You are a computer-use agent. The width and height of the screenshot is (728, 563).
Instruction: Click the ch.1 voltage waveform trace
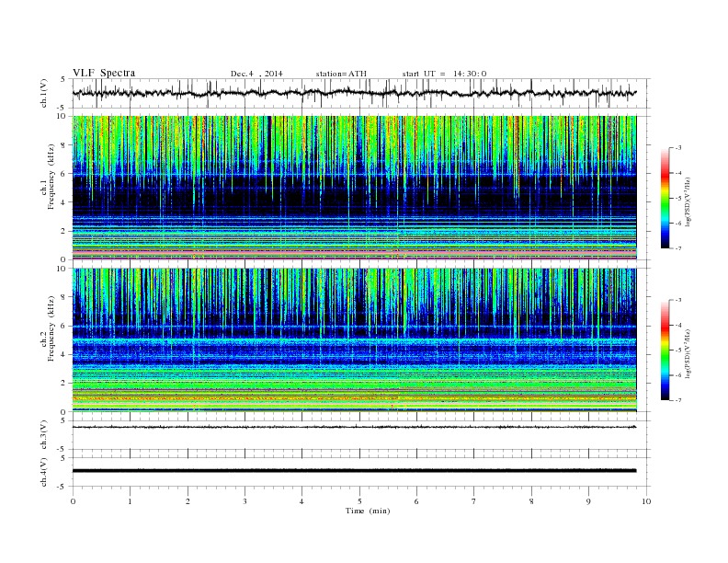click(354, 93)
